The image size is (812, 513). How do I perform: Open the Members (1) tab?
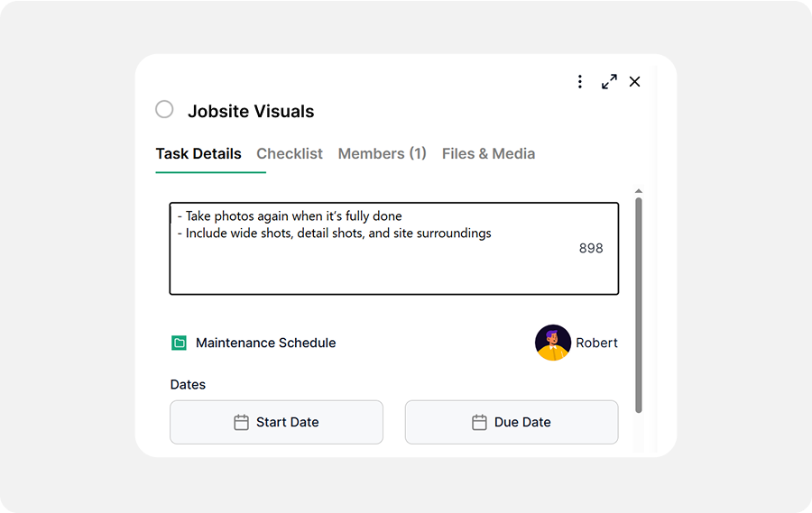383,154
